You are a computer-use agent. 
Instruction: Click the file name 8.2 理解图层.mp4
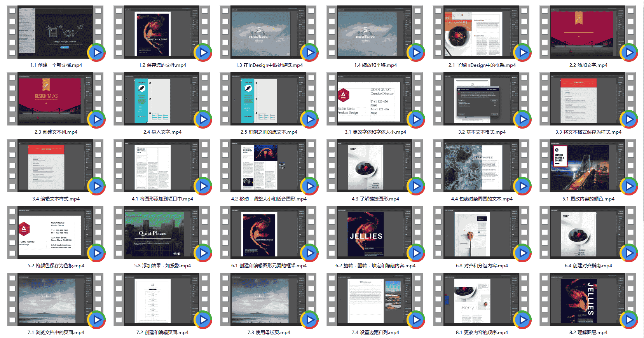coord(588,333)
